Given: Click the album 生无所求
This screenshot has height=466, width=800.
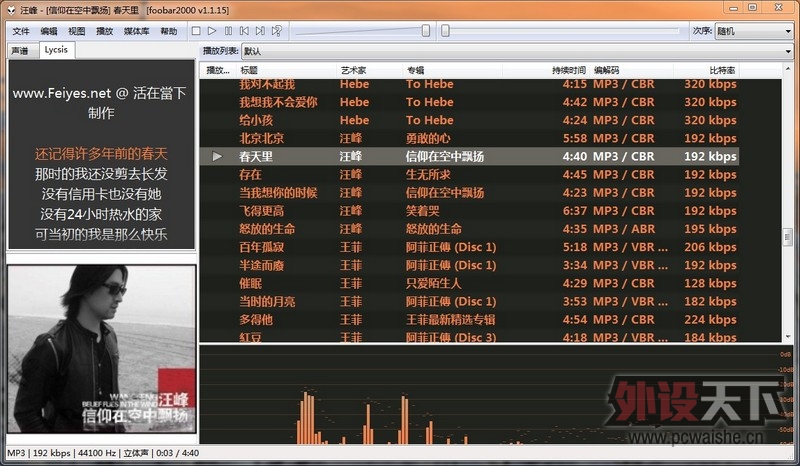Looking at the screenshot, I should 428,175.
